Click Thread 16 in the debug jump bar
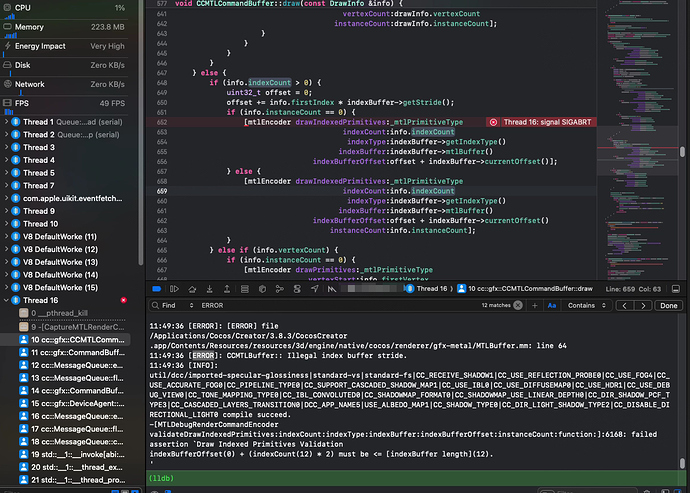Viewport: 690px width, 493px height. (x=432, y=288)
